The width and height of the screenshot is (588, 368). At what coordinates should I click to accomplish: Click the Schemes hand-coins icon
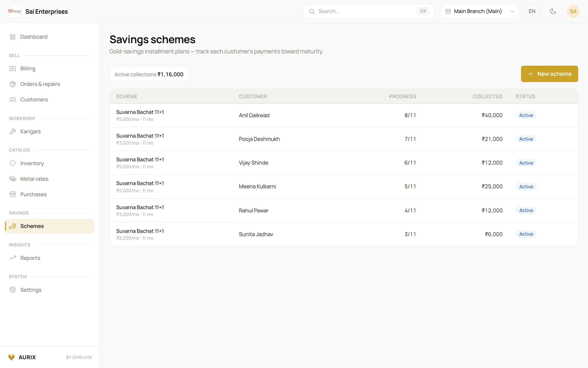pyautogui.click(x=13, y=226)
